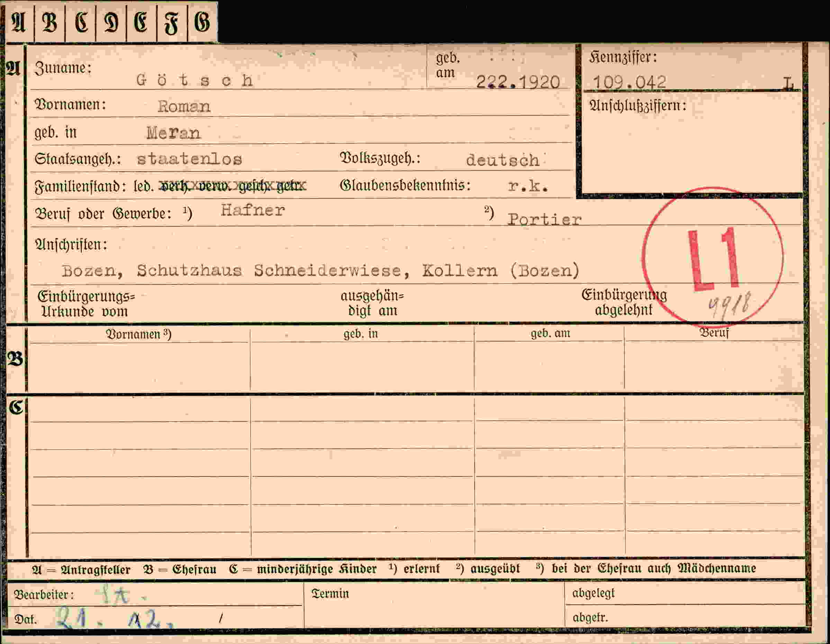Click the letter "L" right of Kennziffer number
Viewport: 830px width, 644px height.
coord(789,83)
